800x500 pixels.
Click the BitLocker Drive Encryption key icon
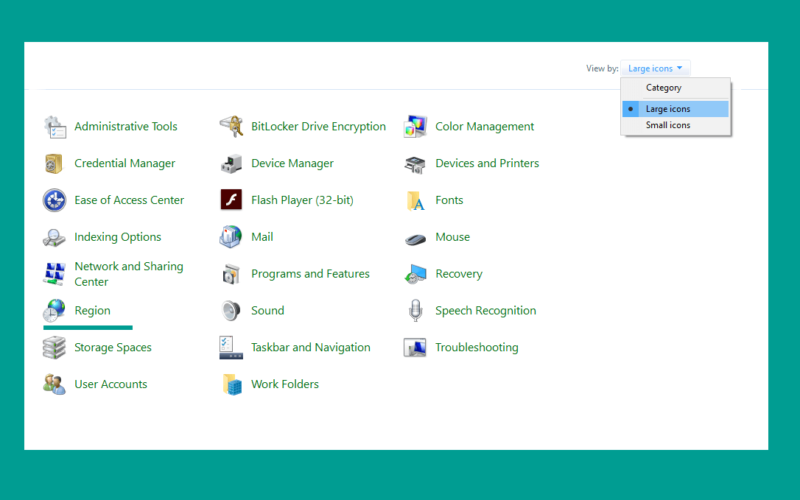[231, 127]
